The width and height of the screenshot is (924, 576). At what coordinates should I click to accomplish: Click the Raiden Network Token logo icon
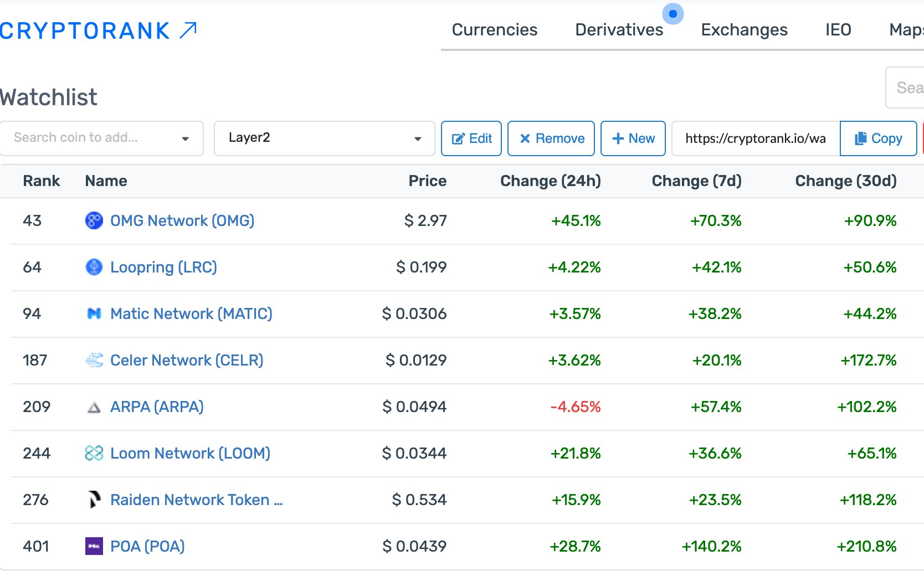(x=94, y=500)
